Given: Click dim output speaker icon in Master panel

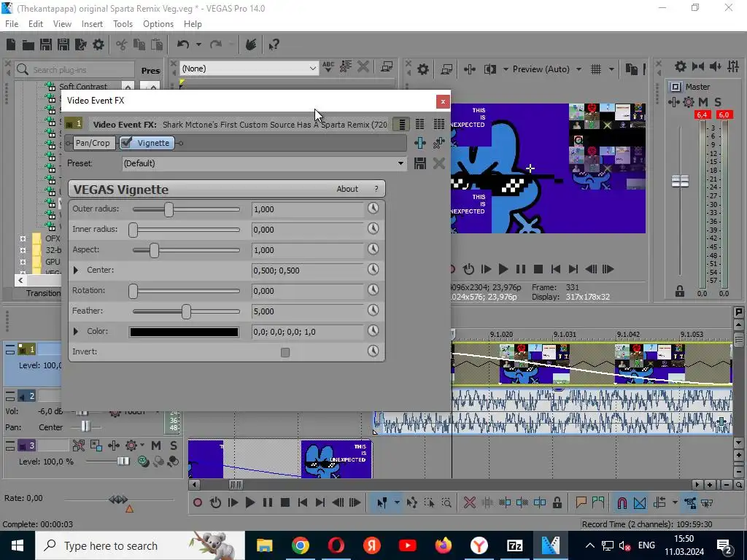Looking at the screenshot, I should point(715,66).
